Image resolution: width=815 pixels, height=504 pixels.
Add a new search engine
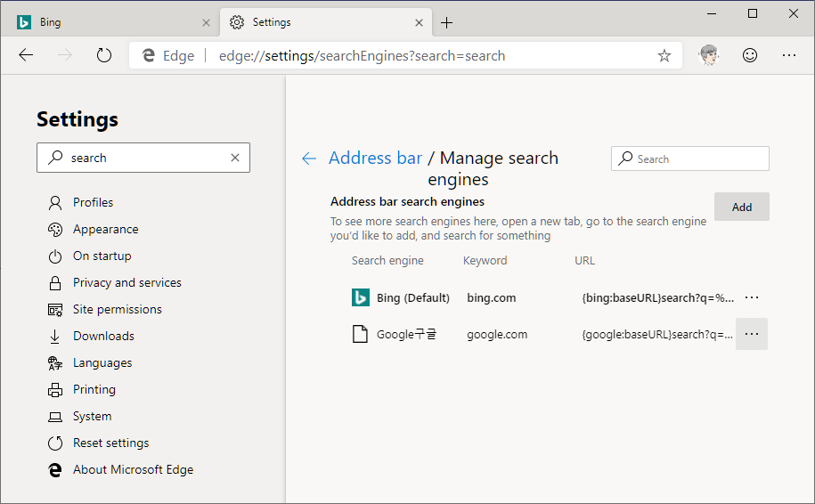741,207
